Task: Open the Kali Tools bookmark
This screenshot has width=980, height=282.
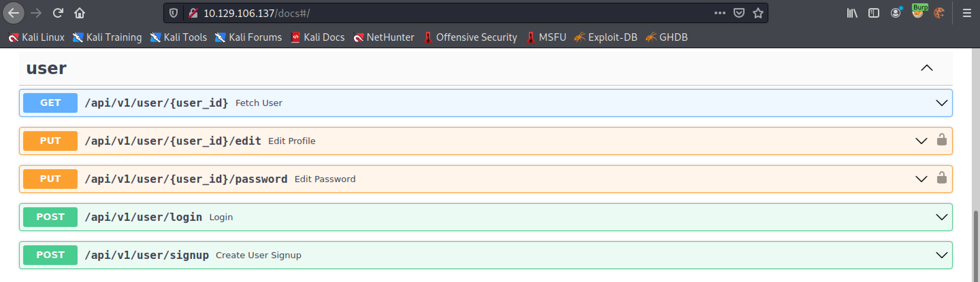Action: [178, 37]
